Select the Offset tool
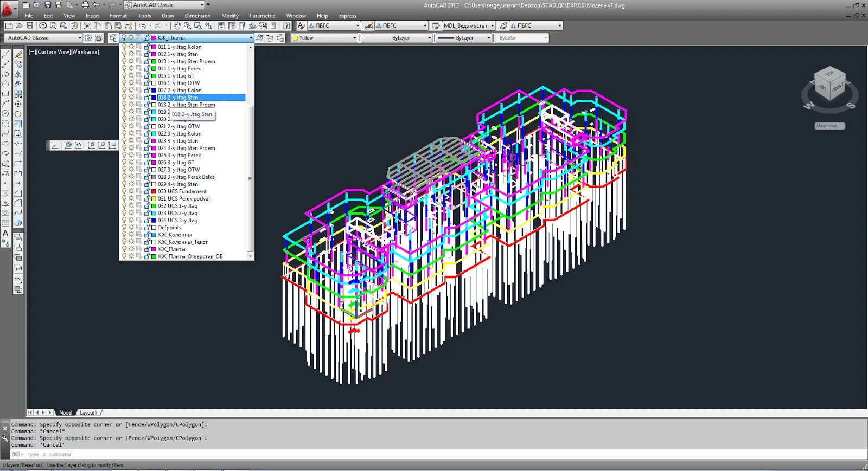 tap(18, 84)
